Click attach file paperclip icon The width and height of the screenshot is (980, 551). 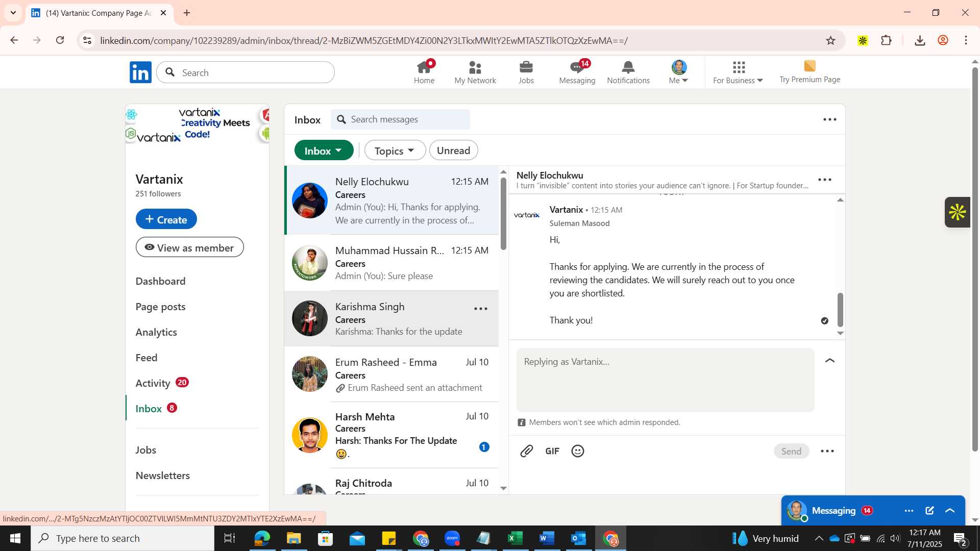[x=527, y=451]
